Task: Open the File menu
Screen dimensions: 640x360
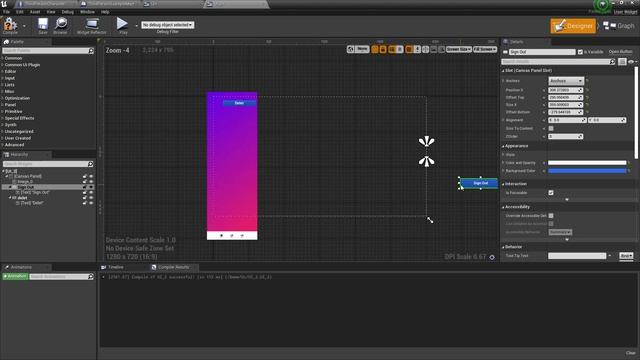Action: click(7, 12)
